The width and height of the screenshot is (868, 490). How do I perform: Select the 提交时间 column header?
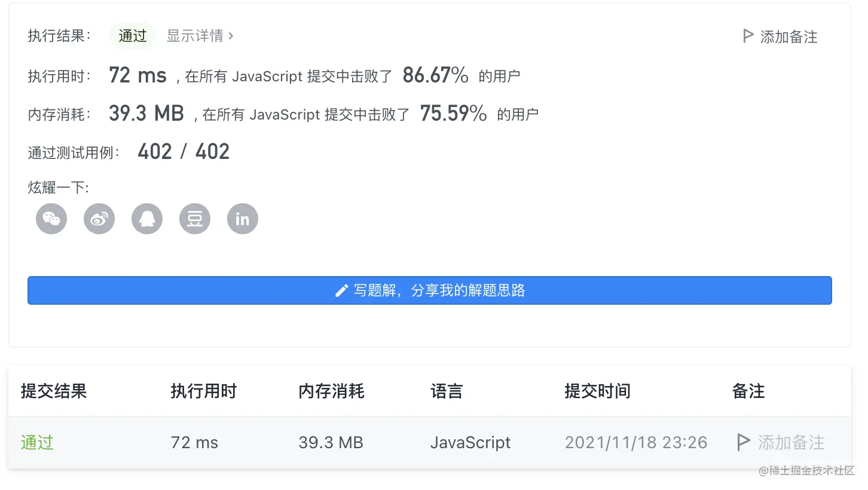[x=598, y=391]
